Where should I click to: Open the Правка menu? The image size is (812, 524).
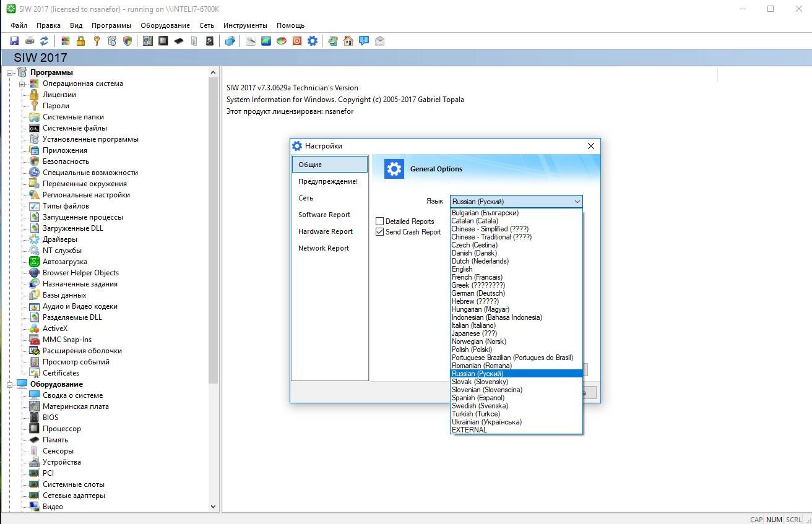(x=48, y=25)
